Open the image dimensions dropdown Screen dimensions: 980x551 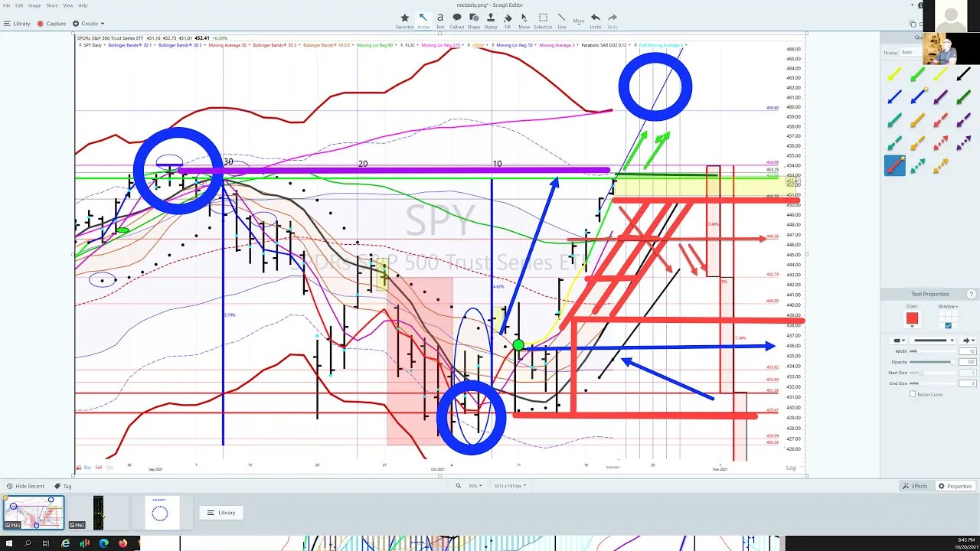pyautogui.click(x=510, y=486)
